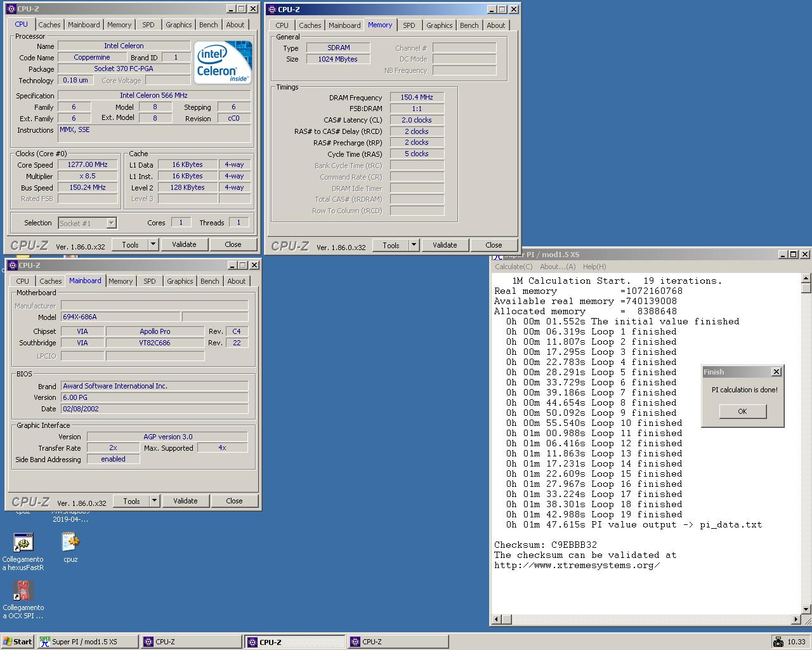Click the Loop 19 finished line
The width and height of the screenshot is (812, 650).
(594, 514)
